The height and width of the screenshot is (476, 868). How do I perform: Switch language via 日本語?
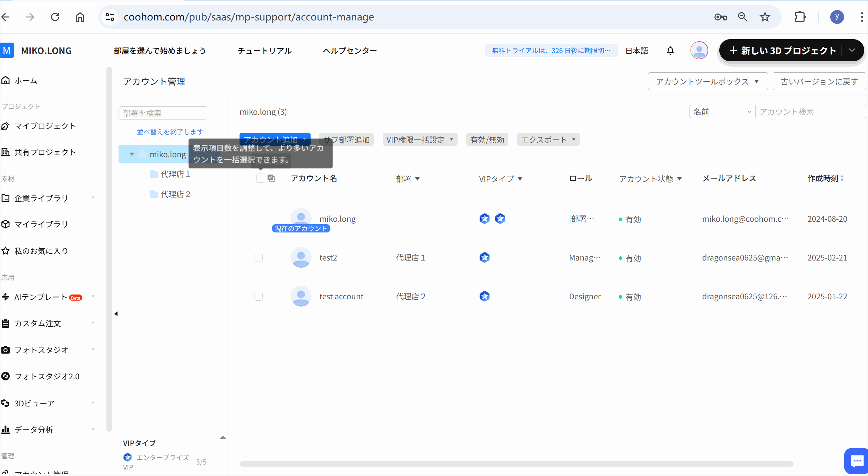[637, 51]
